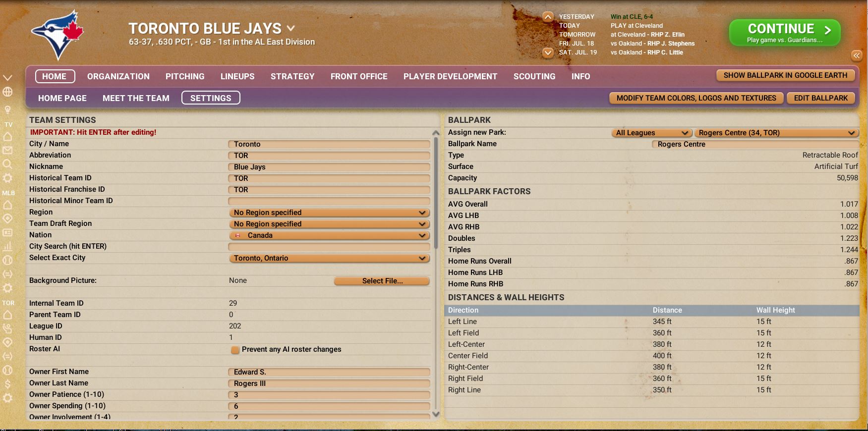Open the ORGANIZATION menu

point(118,76)
